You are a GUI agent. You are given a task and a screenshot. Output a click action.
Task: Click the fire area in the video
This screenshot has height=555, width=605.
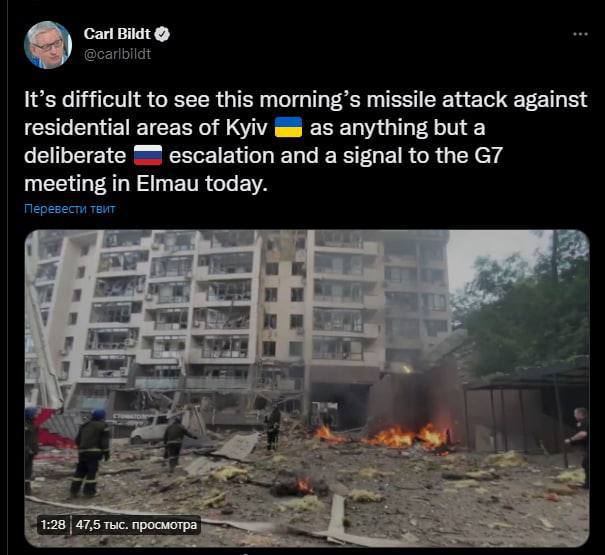coord(401,436)
